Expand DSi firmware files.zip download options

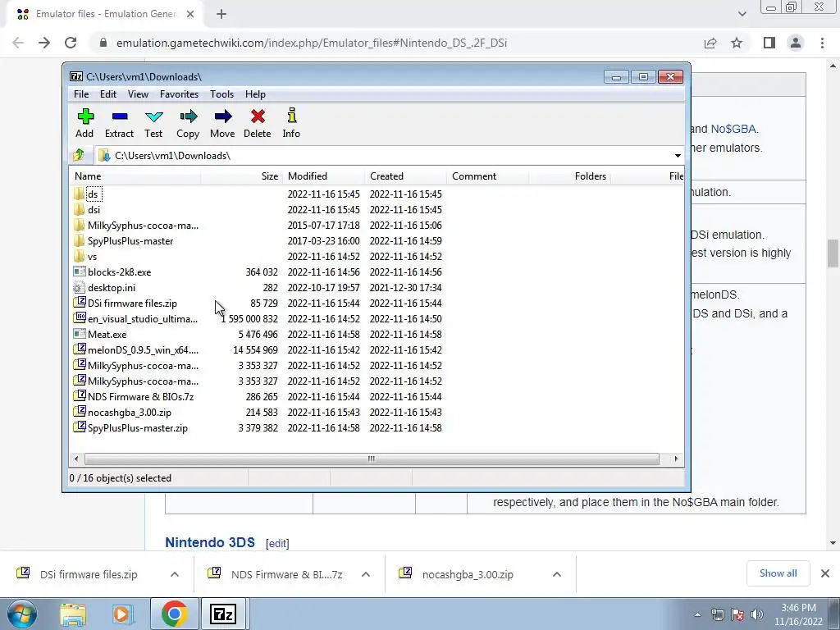tap(175, 574)
